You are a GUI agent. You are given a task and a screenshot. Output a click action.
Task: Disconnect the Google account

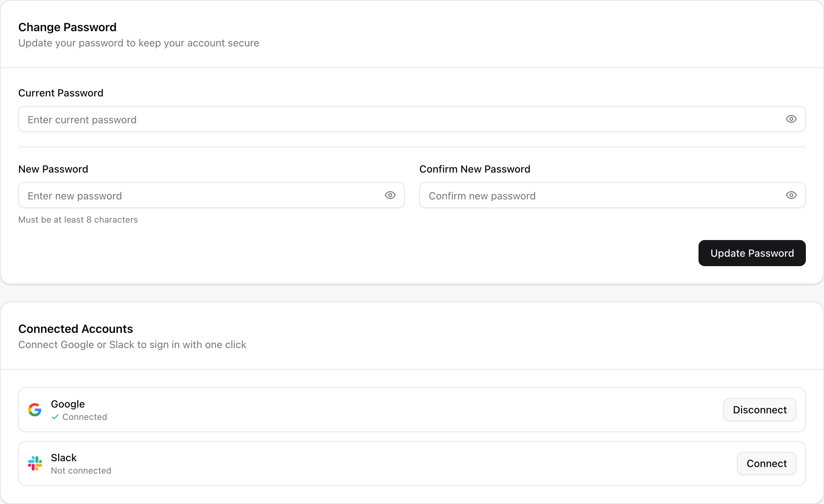760,410
